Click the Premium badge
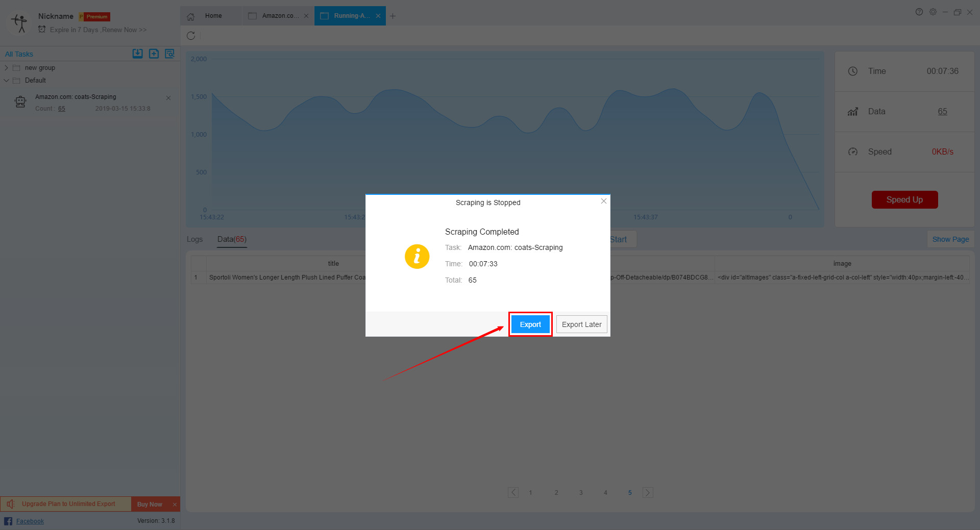 (95, 17)
